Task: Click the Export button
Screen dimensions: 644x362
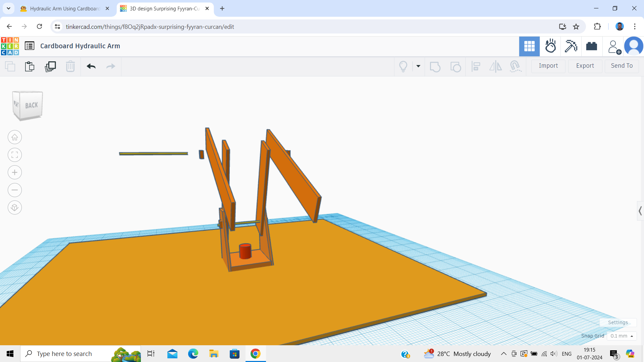Action: coord(585,66)
